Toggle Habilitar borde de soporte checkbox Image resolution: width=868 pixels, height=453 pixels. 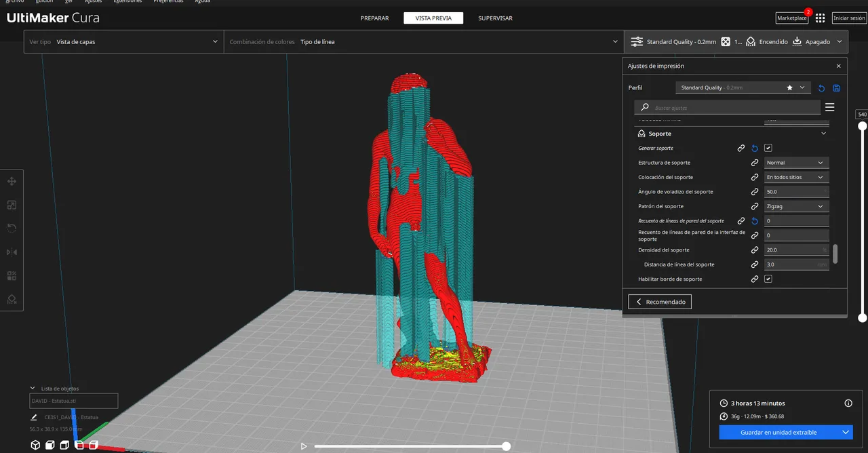click(x=768, y=279)
